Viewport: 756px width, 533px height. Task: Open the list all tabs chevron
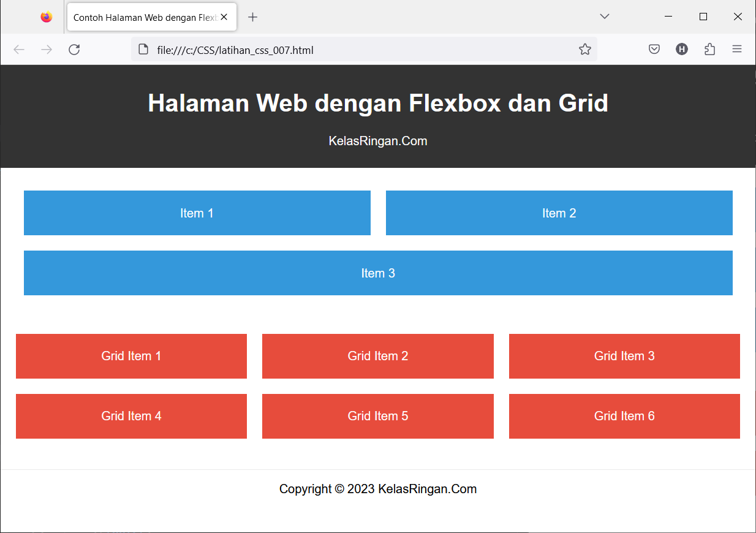coord(605,17)
